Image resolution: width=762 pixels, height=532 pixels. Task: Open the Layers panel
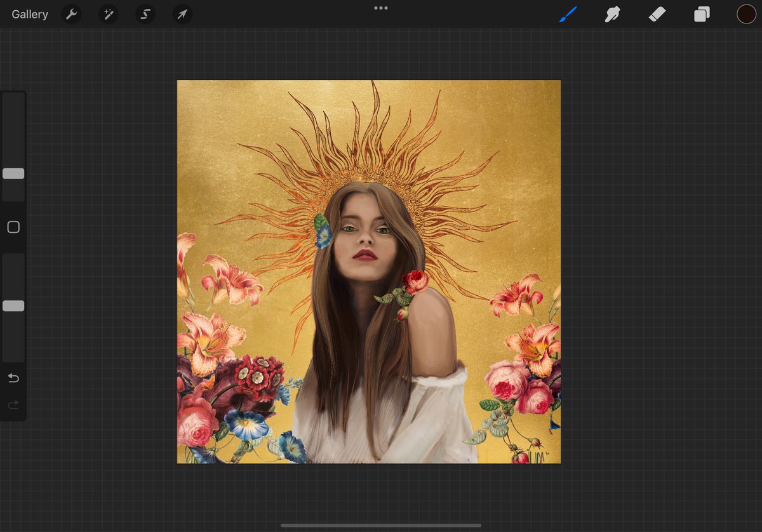click(x=702, y=13)
